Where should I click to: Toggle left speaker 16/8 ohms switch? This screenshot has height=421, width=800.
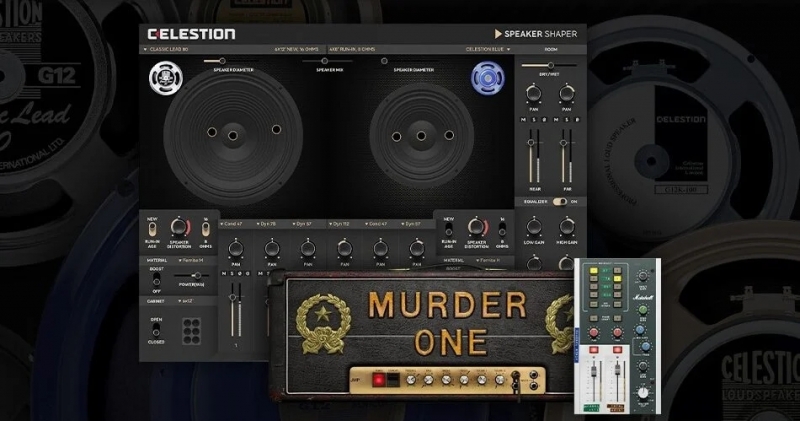click(x=206, y=230)
